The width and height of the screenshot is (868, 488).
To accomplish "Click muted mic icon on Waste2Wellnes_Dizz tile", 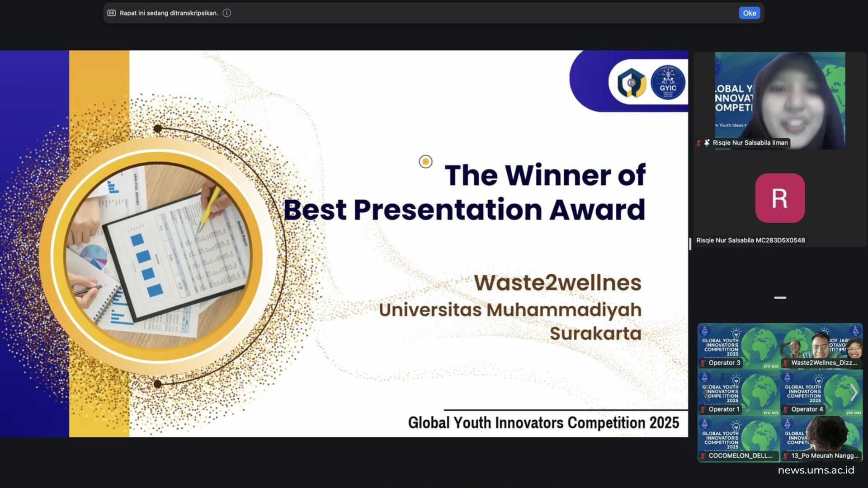I will point(786,363).
